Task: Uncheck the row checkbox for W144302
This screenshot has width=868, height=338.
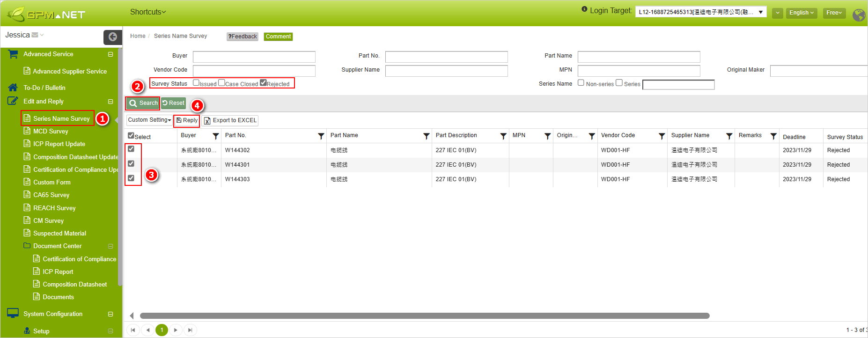Action: coord(131,149)
